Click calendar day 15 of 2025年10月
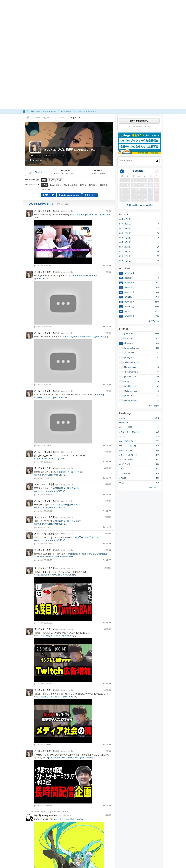The height and width of the screenshot is (868, 186). (x=133, y=190)
